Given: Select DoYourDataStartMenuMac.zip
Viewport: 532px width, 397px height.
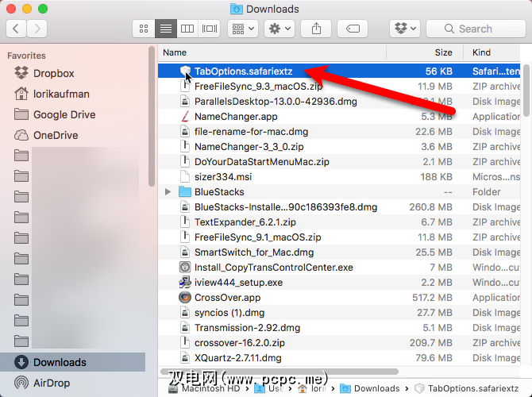Looking at the screenshot, I should click(339, 162).
